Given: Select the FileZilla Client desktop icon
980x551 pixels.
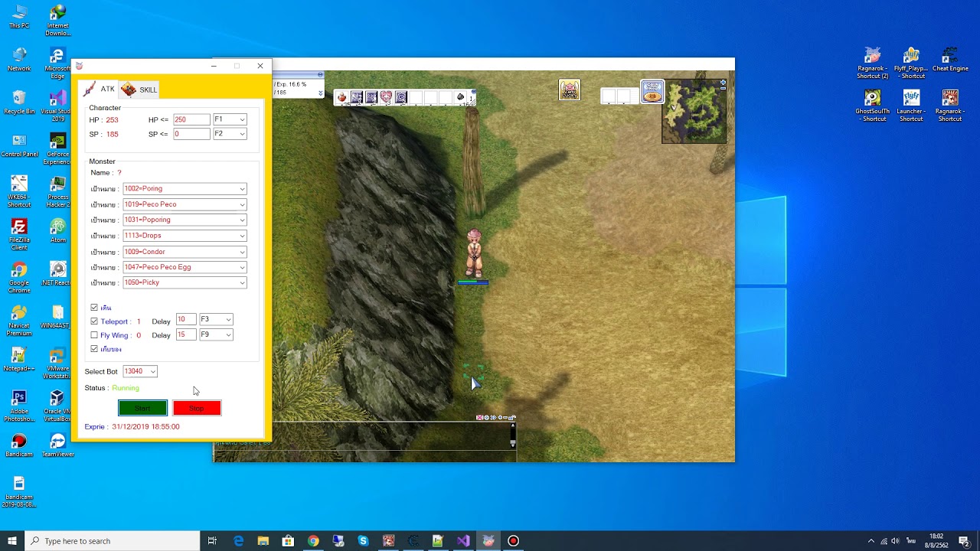Looking at the screenshot, I should tap(19, 235).
